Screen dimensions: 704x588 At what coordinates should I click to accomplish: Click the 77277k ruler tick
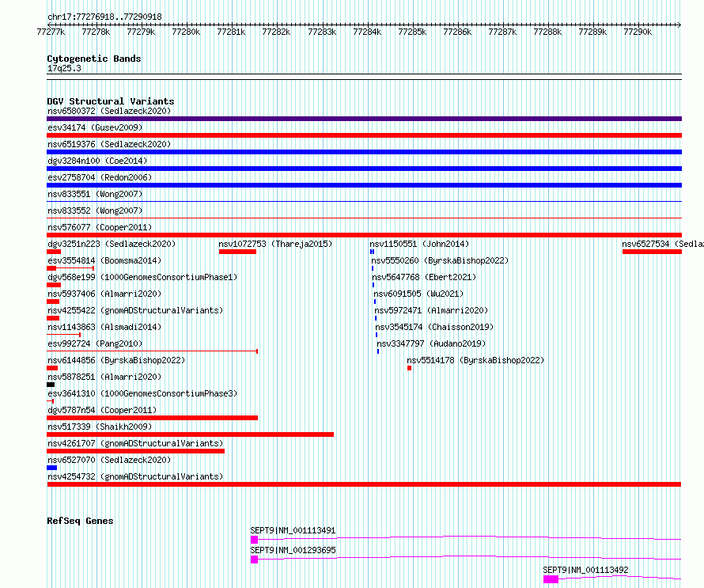[x=51, y=32]
